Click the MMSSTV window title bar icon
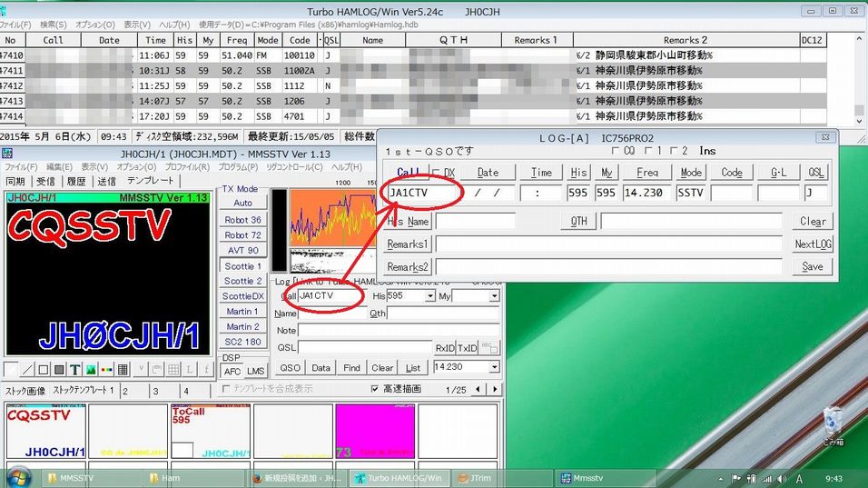 click(6, 154)
